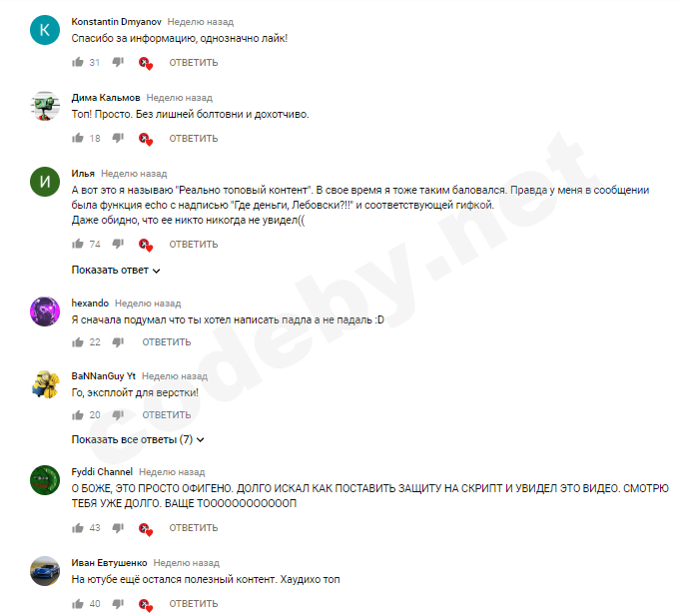The image size is (684, 616).
Task: Reply to Konstantin Dmyanov via ОТВЕТИТЬ
Action: pyautogui.click(x=194, y=62)
